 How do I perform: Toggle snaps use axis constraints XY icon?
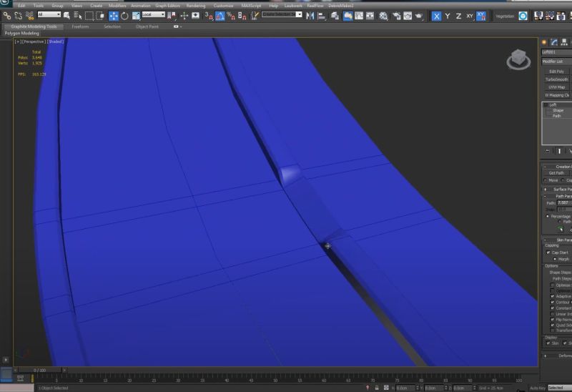tap(481, 16)
